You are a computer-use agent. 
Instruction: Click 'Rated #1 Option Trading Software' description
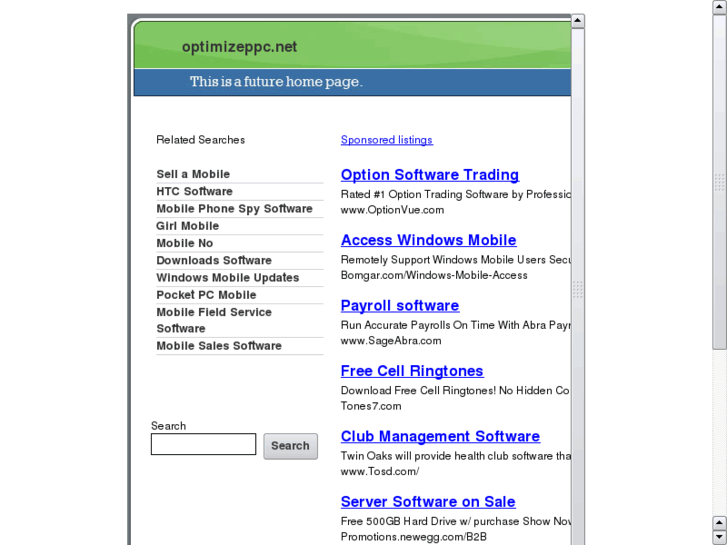coord(456,194)
